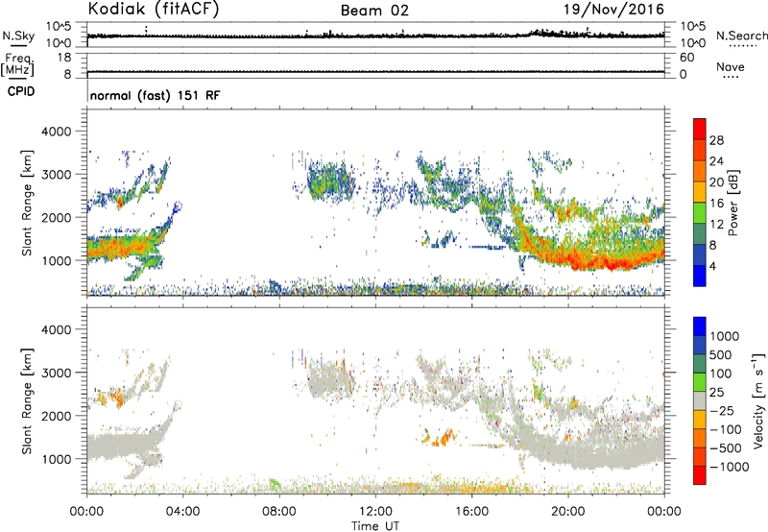Select the "2000" tick of the Power panel

57,217
